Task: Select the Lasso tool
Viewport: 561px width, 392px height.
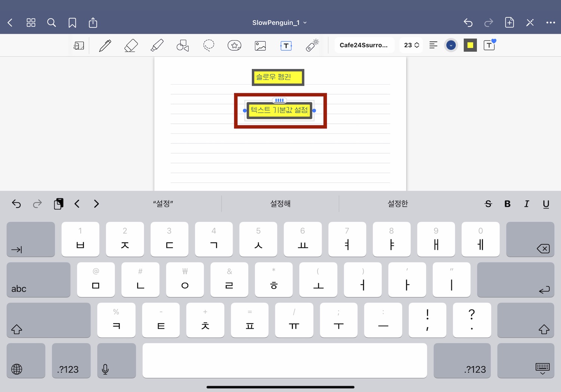Action: pos(208,46)
